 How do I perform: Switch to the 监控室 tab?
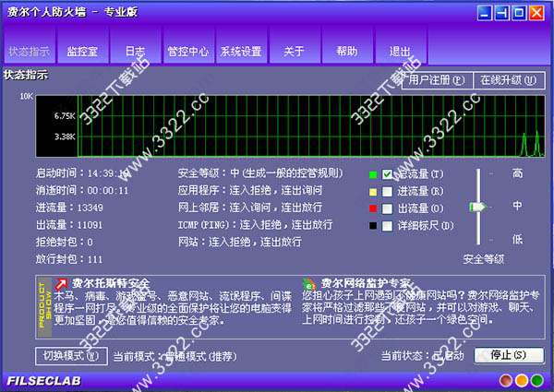[82, 45]
